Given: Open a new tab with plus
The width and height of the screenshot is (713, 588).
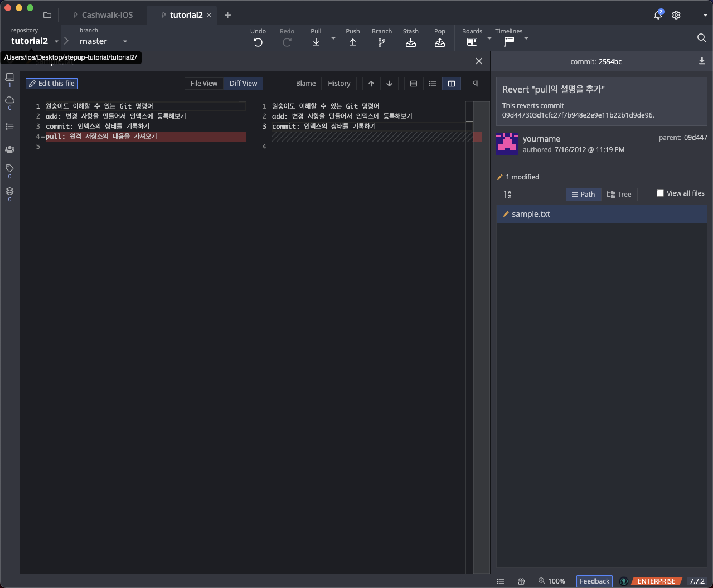Looking at the screenshot, I should coord(227,15).
